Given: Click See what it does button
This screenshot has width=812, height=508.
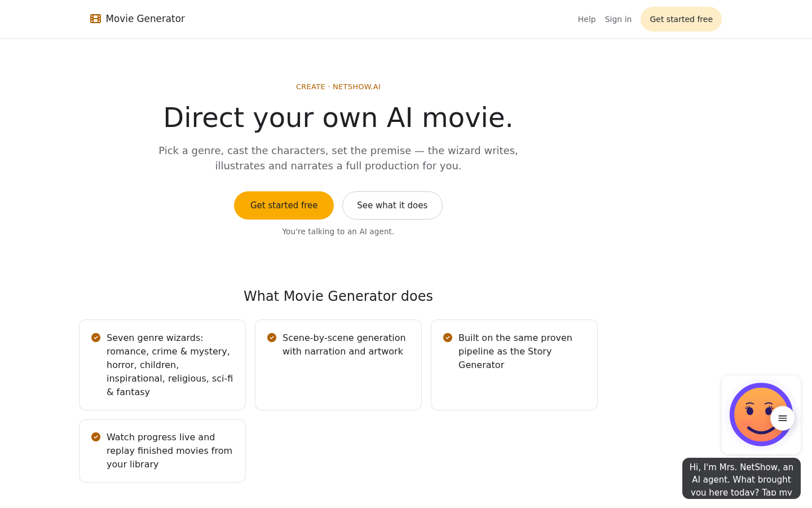Looking at the screenshot, I should point(392,205).
